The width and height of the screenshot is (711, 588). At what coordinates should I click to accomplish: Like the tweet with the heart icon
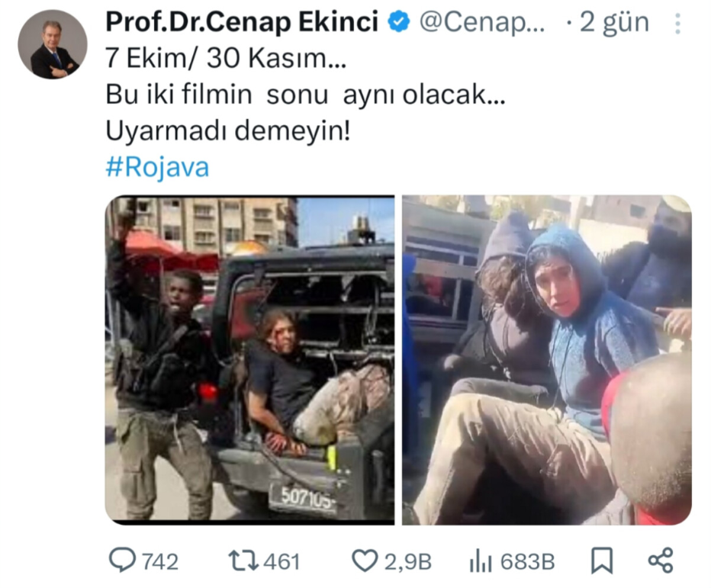coord(365,561)
